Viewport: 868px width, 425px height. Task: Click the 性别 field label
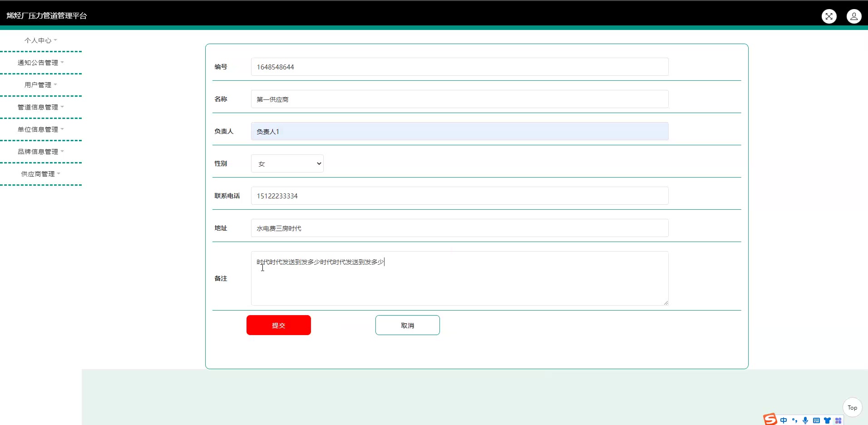221,163
